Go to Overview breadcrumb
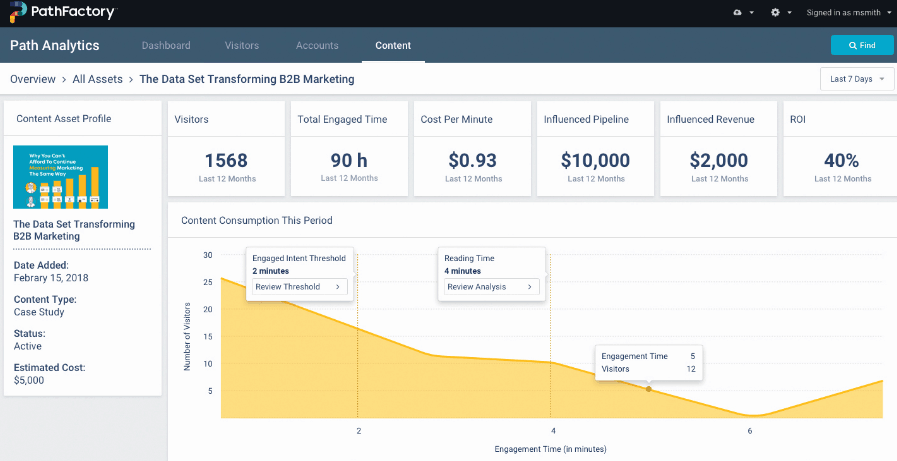 tap(33, 79)
